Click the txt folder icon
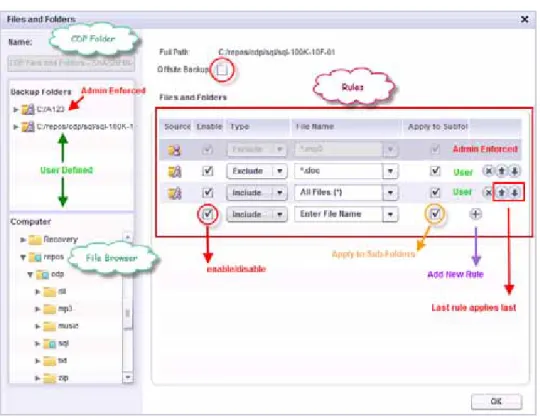This screenshot has width=540, height=420. (50, 361)
